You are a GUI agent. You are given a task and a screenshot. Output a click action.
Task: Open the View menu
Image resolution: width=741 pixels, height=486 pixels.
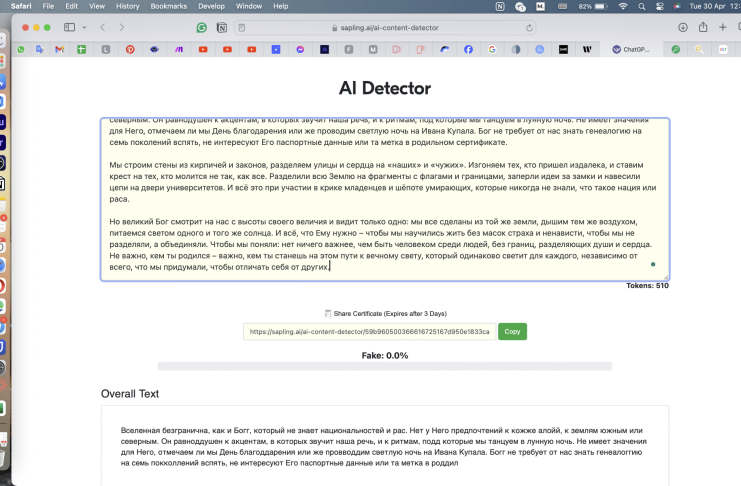(97, 6)
